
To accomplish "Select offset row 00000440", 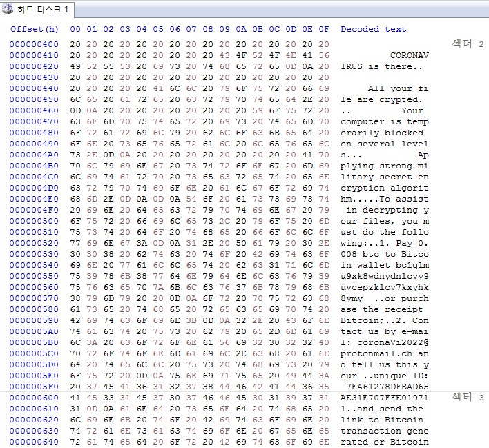I will [34, 88].
